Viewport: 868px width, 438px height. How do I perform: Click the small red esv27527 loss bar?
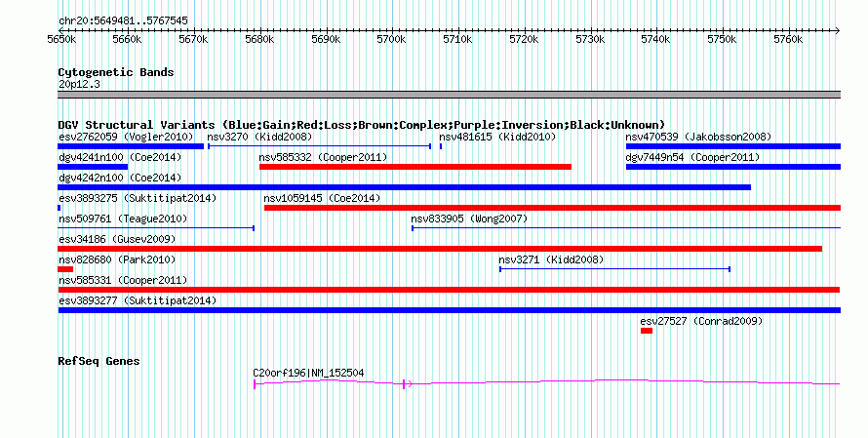[x=647, y=331]
